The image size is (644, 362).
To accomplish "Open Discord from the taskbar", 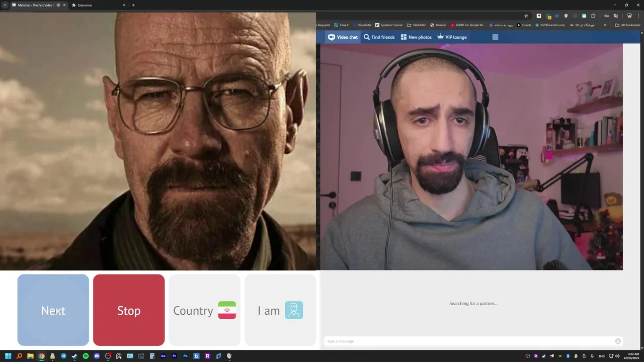I will click(97, 356).
